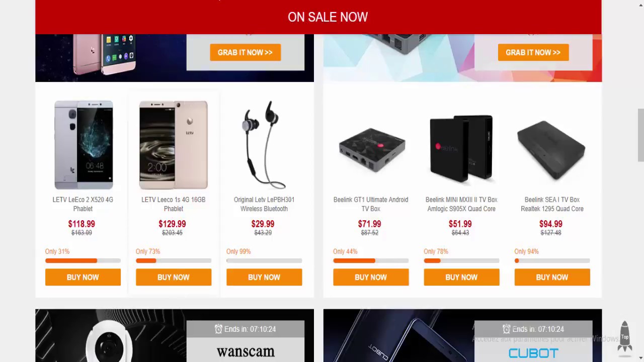Buy the Letv LePBH301 earphones for $29.99

[264, 277]
